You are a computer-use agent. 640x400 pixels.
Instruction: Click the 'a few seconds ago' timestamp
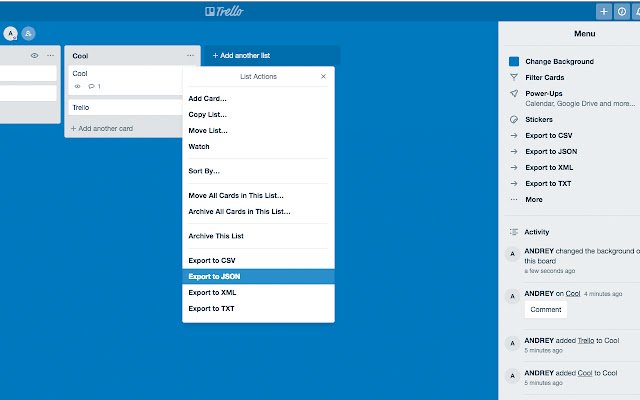[549, 271]
